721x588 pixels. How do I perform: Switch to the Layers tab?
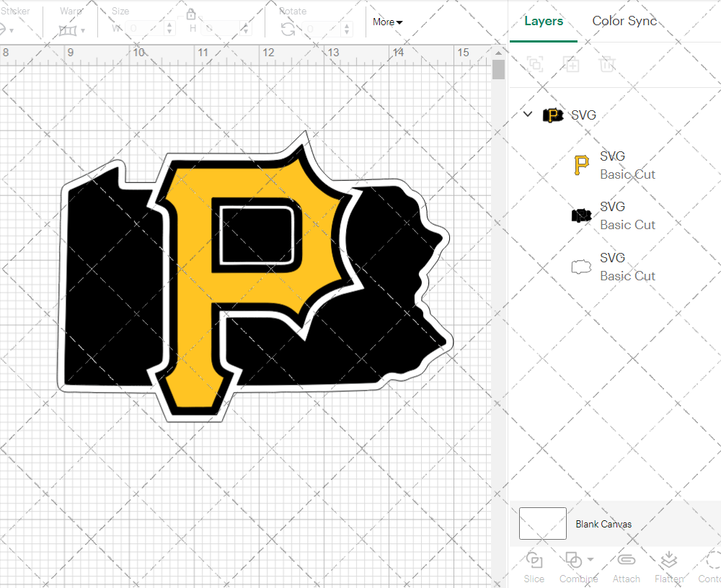pos(544,21)
